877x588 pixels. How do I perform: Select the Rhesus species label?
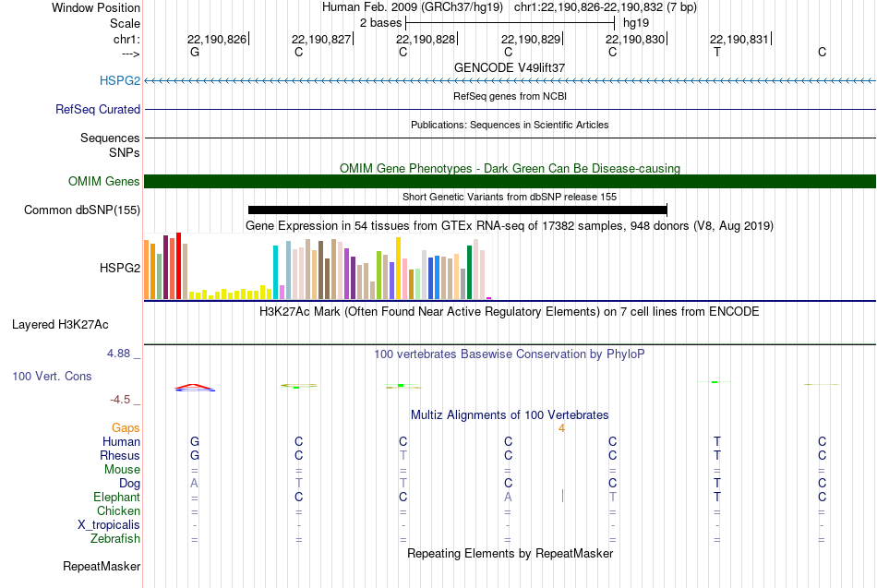120,455
